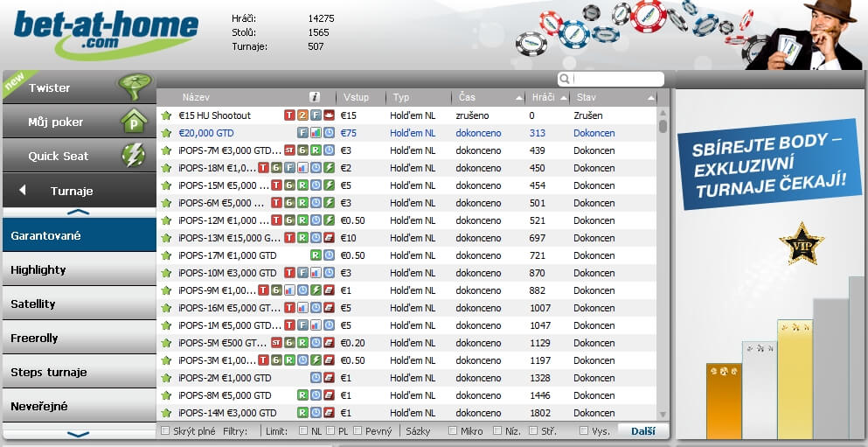Click red striped icon on iPOPS-13M row
This screenshot has height=447, width=868.
329,238
